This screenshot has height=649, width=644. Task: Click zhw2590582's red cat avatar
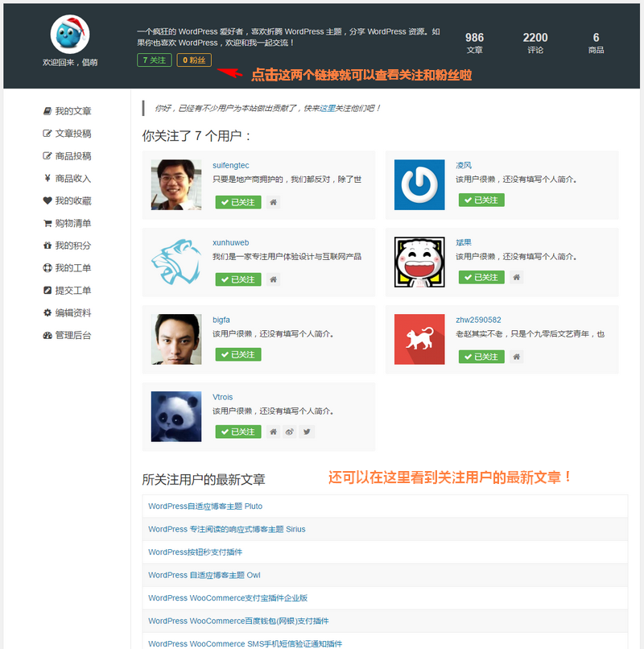(419, 339)
